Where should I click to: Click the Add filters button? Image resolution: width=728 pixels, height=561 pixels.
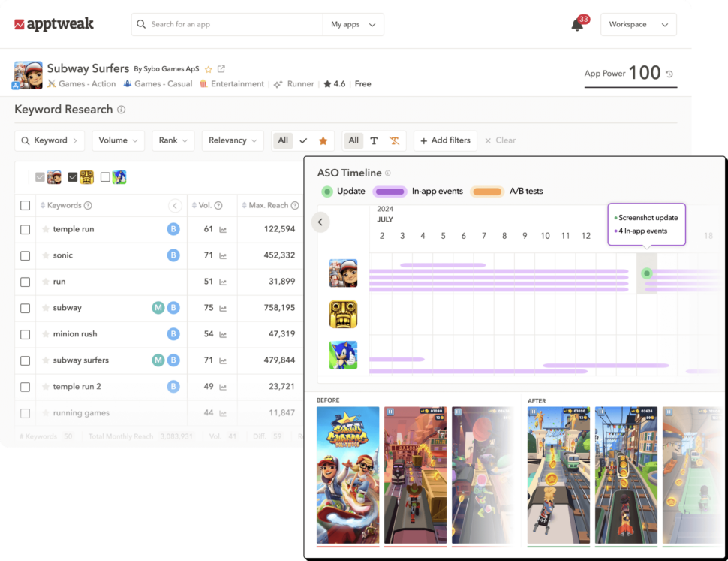(x=445, y=140)
